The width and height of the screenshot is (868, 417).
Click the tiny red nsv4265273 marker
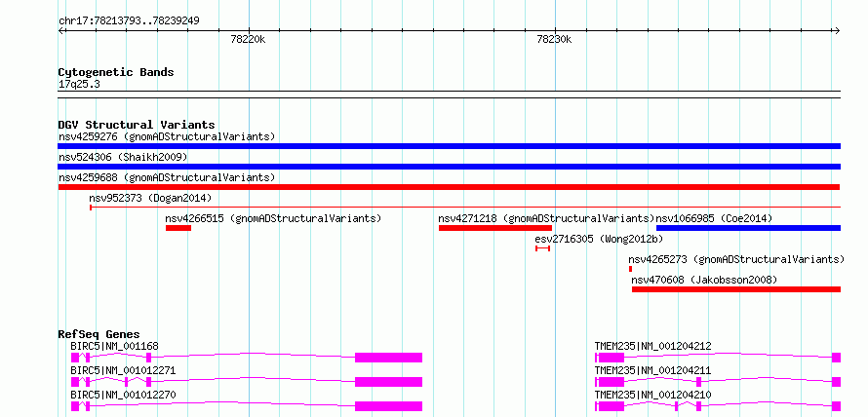(x=630, y=269)
